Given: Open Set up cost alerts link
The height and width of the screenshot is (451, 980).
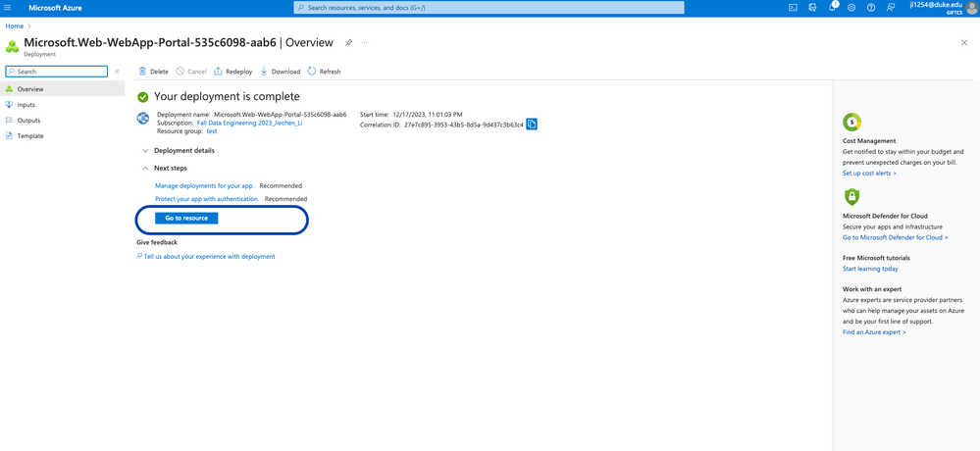Looking at the screenshot, I should coord(869,173).
